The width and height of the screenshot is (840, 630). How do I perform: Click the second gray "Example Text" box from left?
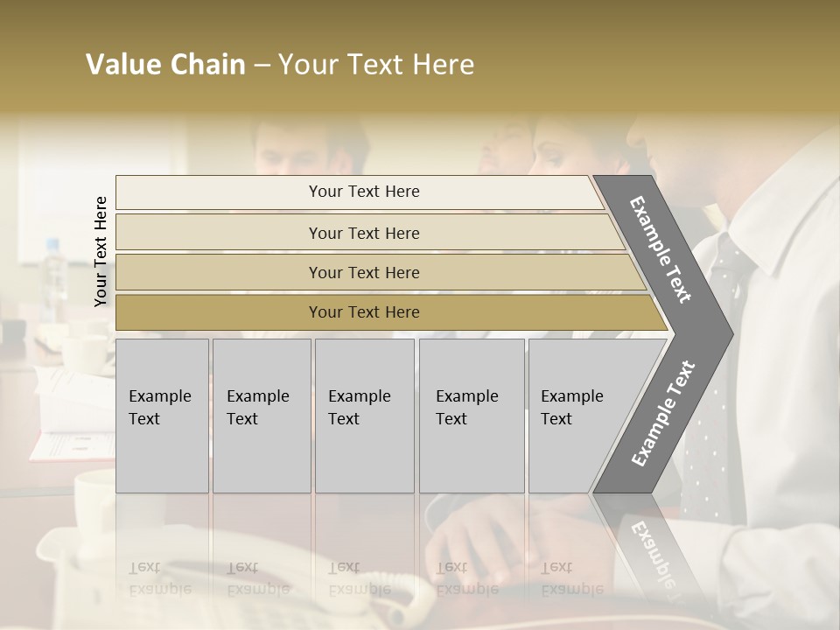[261, 416]
